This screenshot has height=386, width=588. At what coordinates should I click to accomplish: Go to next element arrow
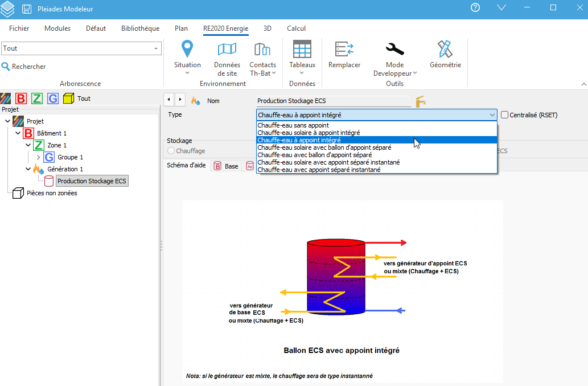click(x=180, y=100)
